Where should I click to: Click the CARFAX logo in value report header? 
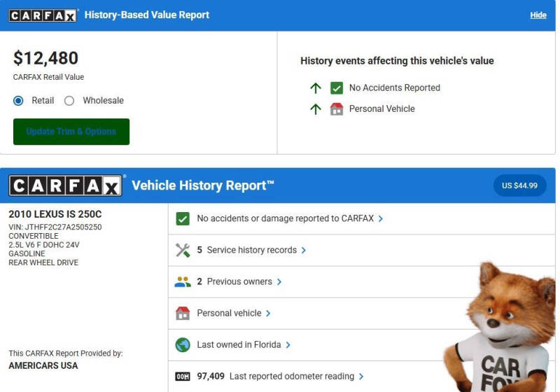pyautogui.click(x=43, y=15)
